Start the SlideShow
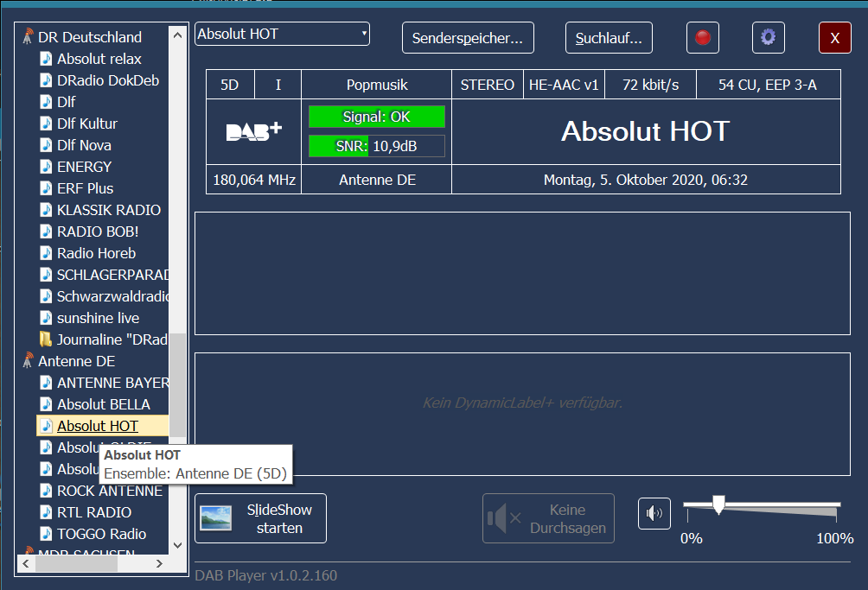The width and height of the screenshot is (868, 590). (260, 518)
